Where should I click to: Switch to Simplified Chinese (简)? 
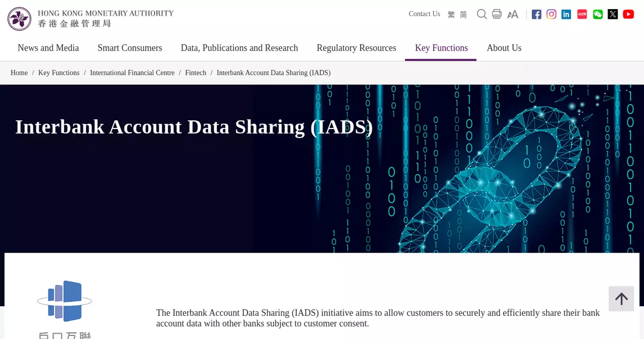(x=463, y=15)
